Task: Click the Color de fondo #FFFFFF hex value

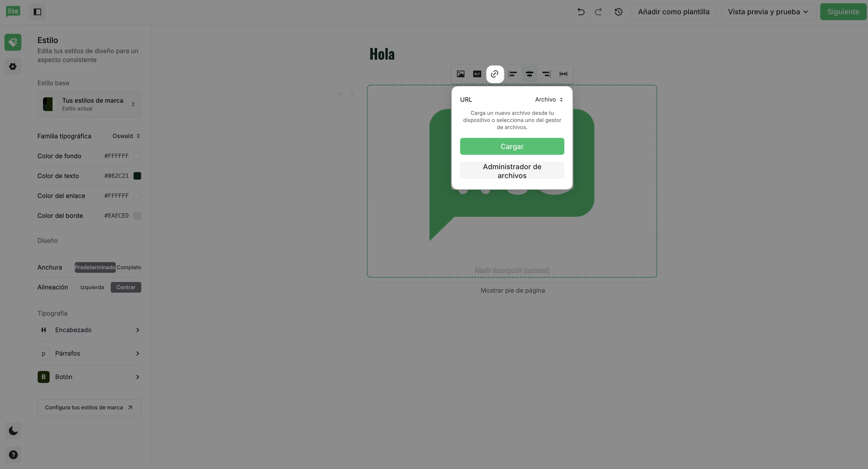Action: [116, 156]
